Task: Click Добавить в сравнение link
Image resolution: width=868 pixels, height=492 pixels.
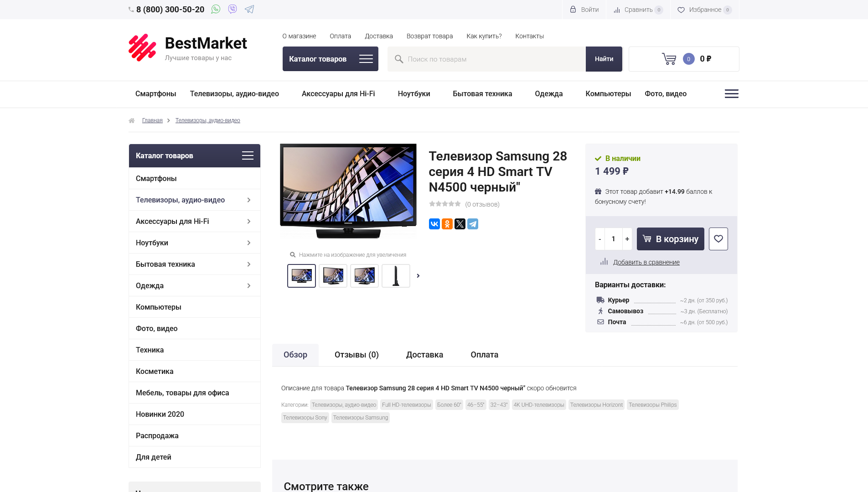Action: point(646,262)
